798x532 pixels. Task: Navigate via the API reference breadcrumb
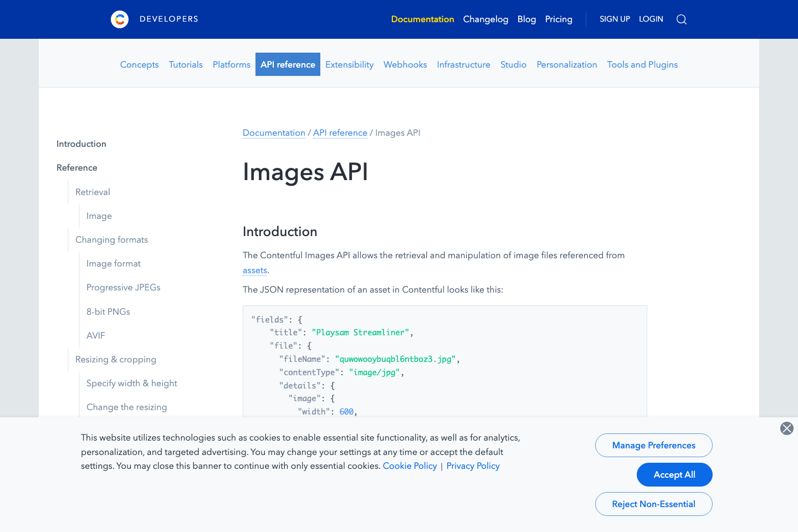[x=340, y=132]
